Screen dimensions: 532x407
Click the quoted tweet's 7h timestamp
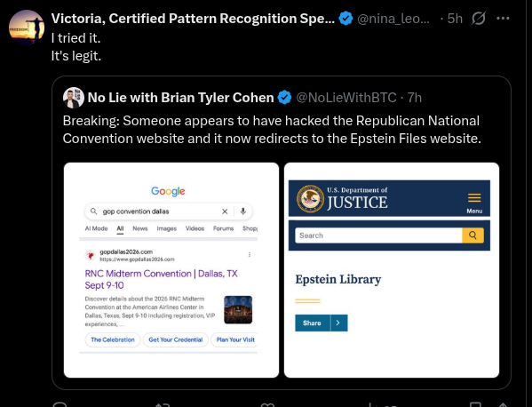click(414, 98)
